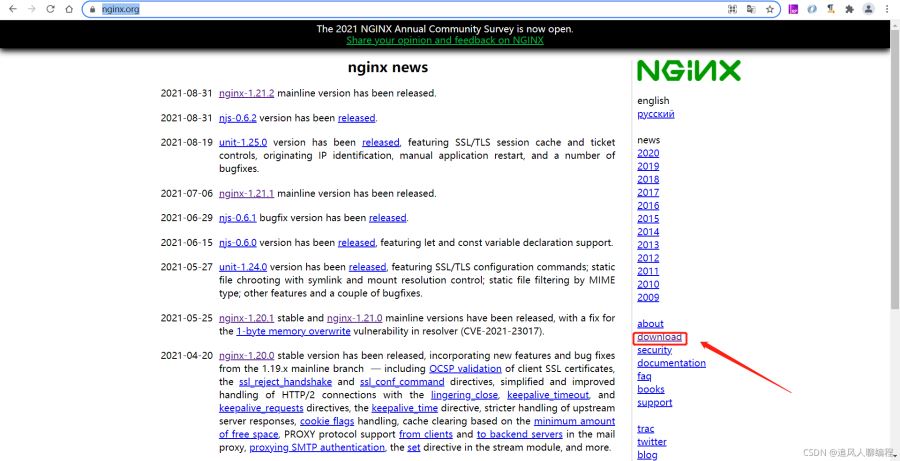Open the about page link
The height and width of the screenshot is (461, 900).
(650, 324)
